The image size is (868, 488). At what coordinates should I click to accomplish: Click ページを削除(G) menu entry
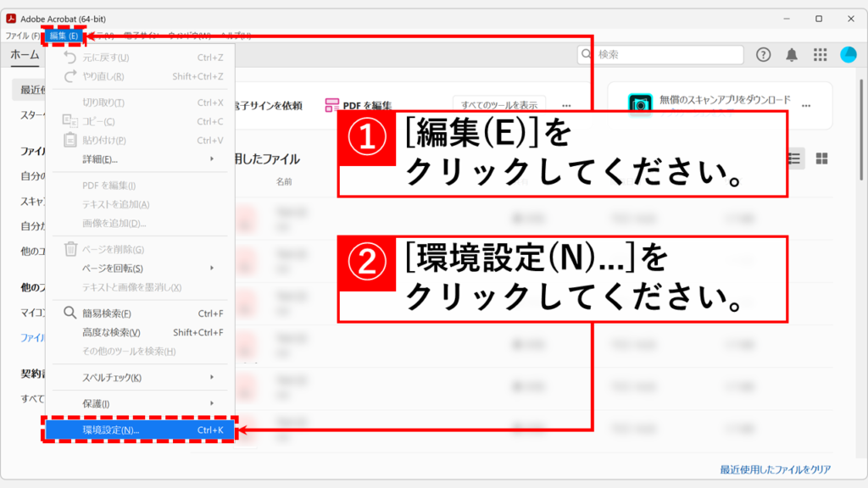140,250
